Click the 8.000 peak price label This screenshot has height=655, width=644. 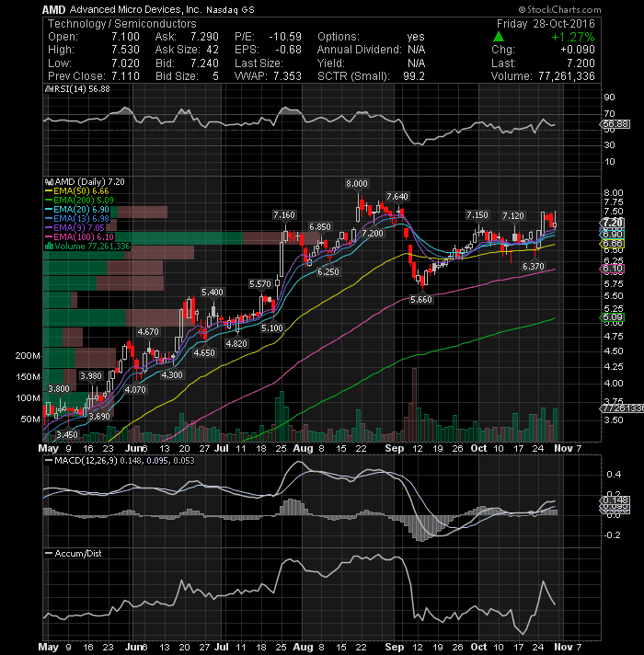coord(357,184)
